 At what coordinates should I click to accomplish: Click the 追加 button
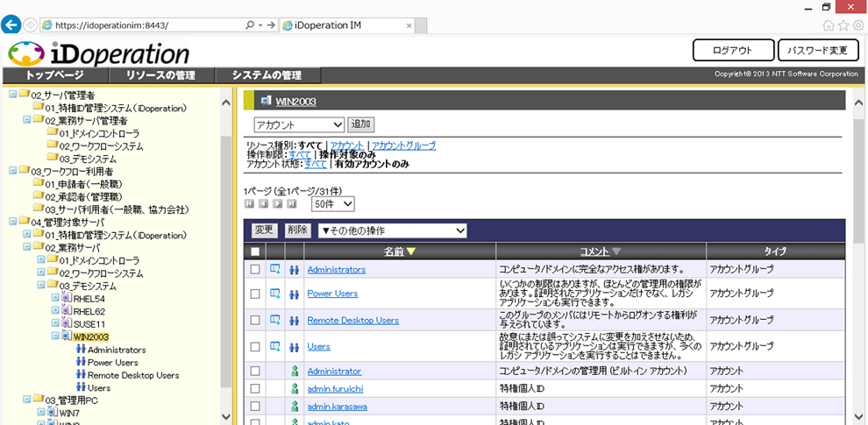tap(361, 124)
